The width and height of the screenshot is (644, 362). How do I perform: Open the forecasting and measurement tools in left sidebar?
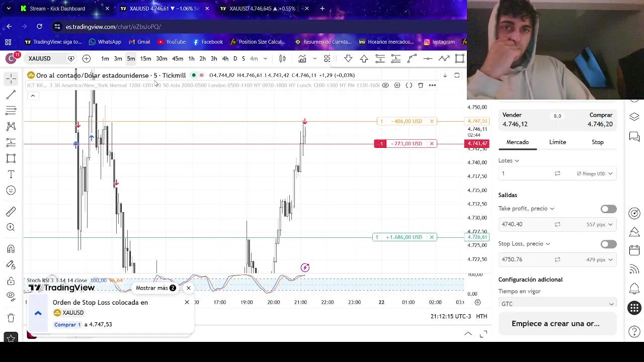click(11, 143)
